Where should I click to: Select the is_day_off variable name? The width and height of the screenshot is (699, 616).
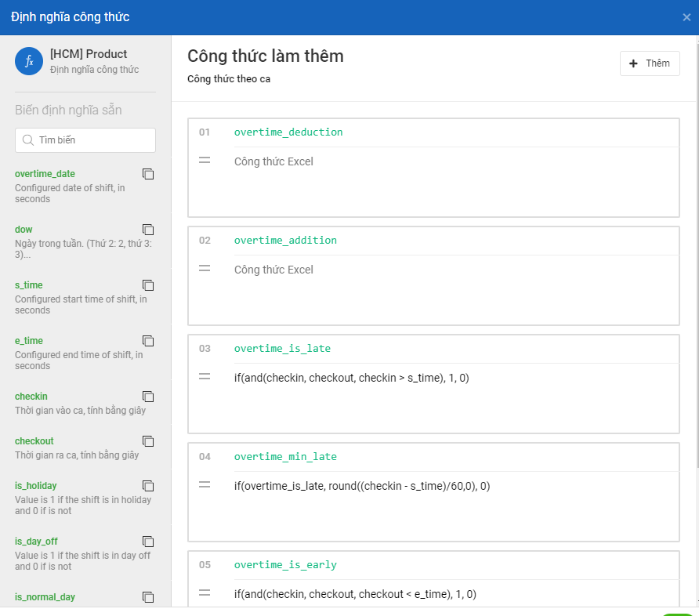tap(36, 542)
